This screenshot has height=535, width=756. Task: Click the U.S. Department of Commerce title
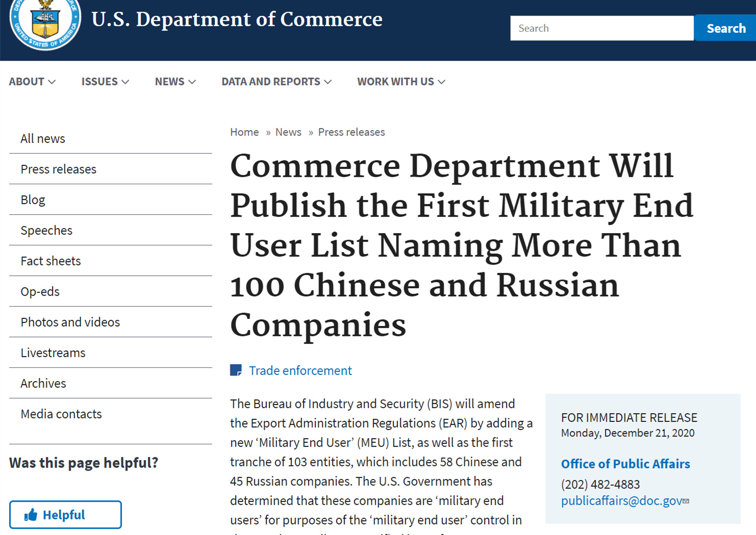pyautogui.click(x=237, y=19)
